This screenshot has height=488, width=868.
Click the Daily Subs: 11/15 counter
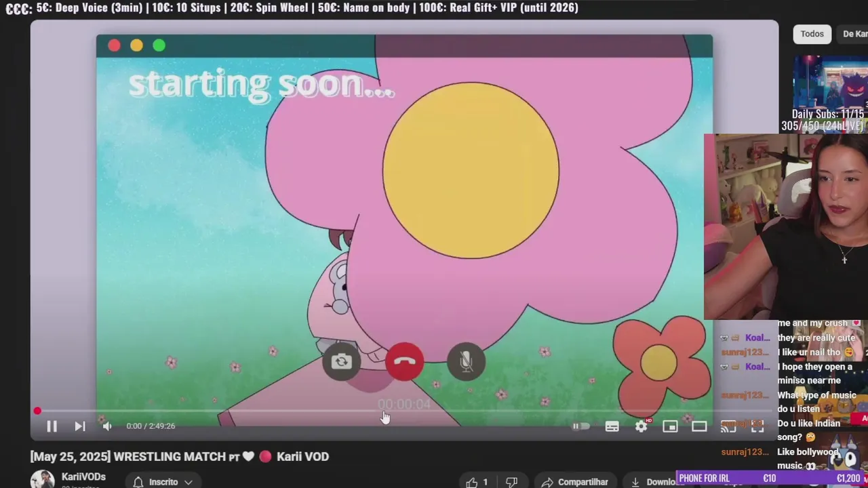tap(828, 114)
